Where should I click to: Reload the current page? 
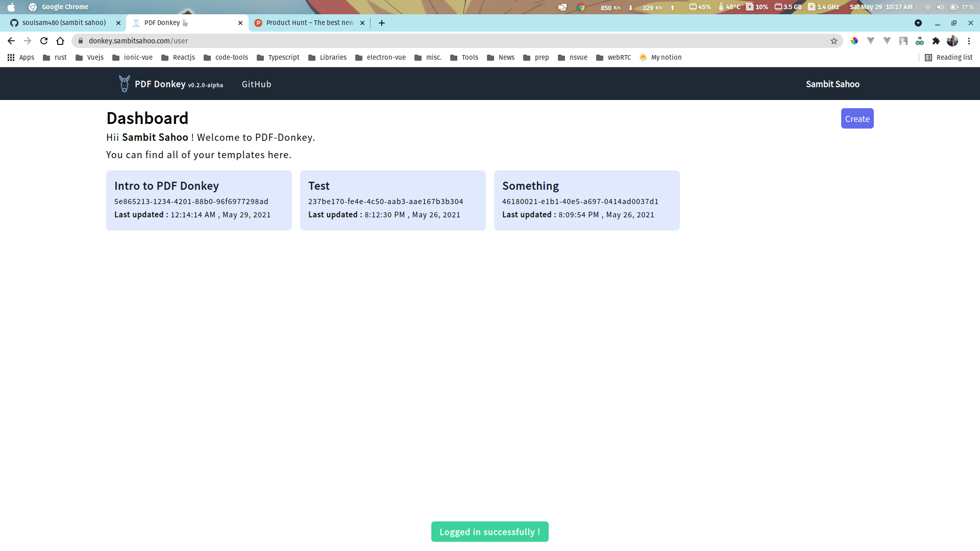(x=44, y=41)
